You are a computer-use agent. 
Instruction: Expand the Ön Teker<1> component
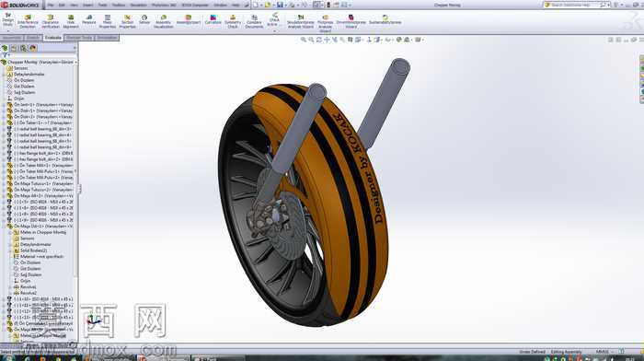coord(4,122)
